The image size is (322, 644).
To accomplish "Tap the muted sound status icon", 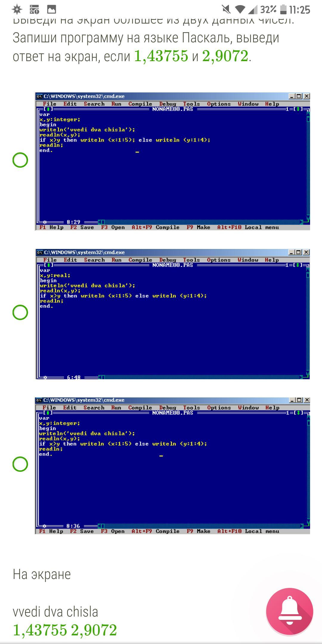I will pos(226,10).
